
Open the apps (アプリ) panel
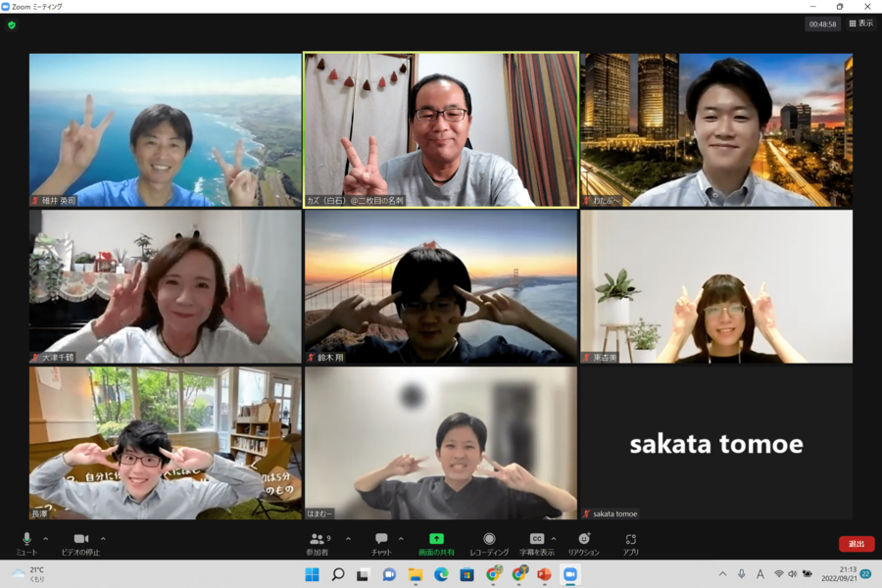(x=630, y=543)
